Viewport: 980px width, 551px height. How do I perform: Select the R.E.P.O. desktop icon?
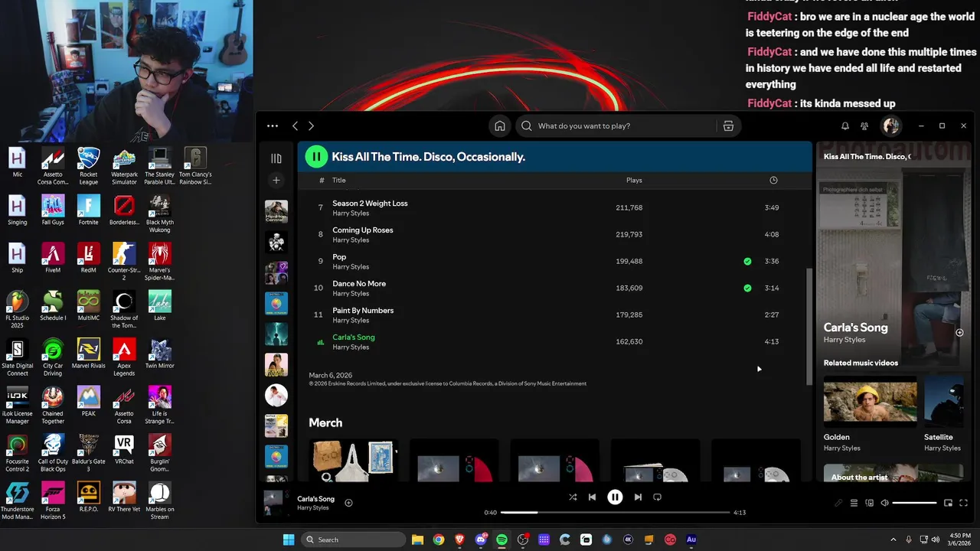(88, 497)
